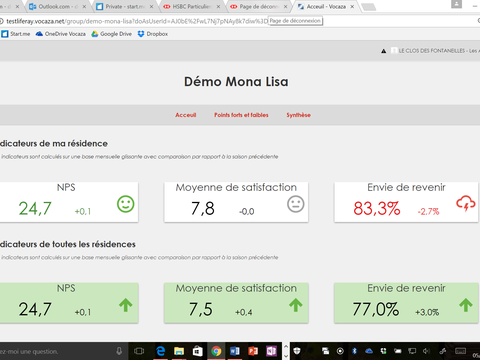The image size is (480, 360).
Task: Switch to the Synthèse tab
Action: click(298, 115)
